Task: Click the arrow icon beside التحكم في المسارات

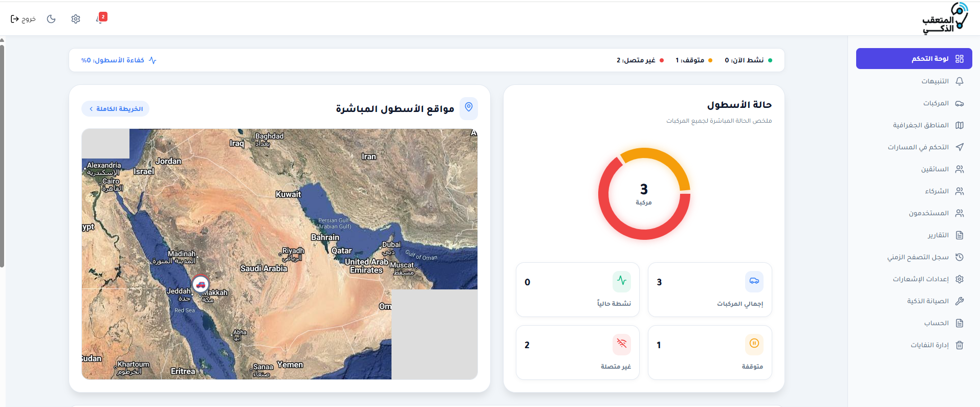Action: click(960, 147)
